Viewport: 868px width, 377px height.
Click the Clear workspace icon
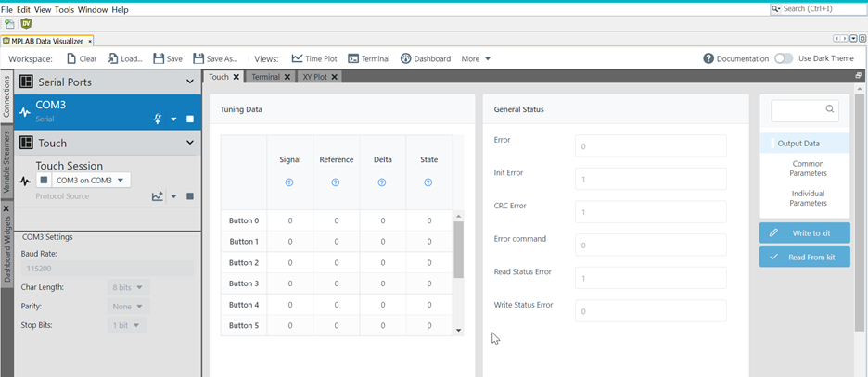(x=72, y=58)
